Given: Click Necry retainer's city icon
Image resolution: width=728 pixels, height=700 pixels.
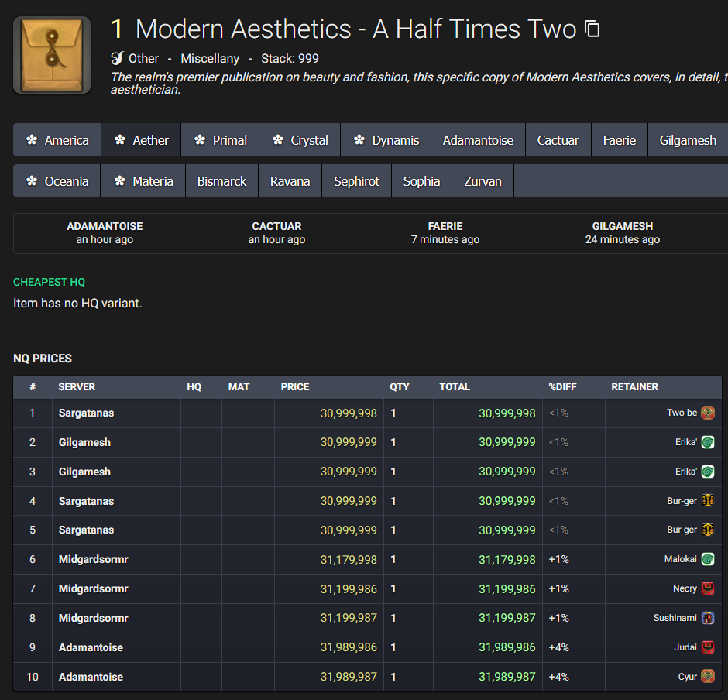Looking at the screenshot, I should click(x=708, y=588).
